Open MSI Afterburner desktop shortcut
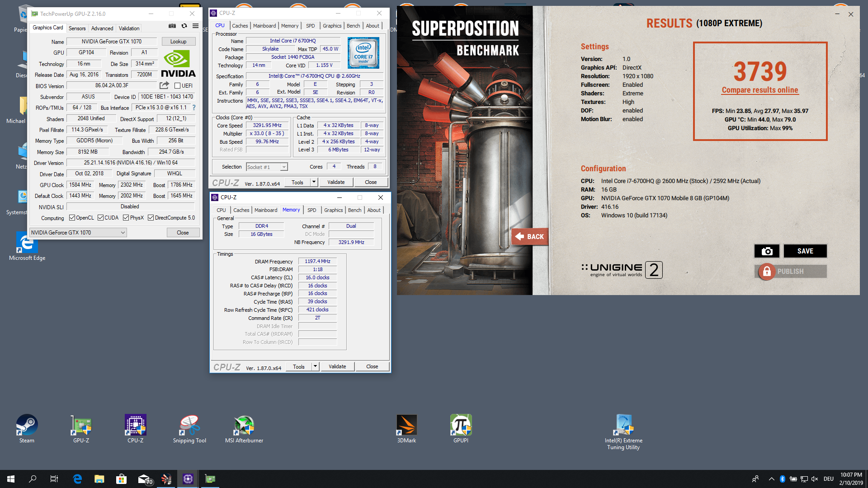The width and height of the screenshot is (868, 488). [x=244, y=429]
